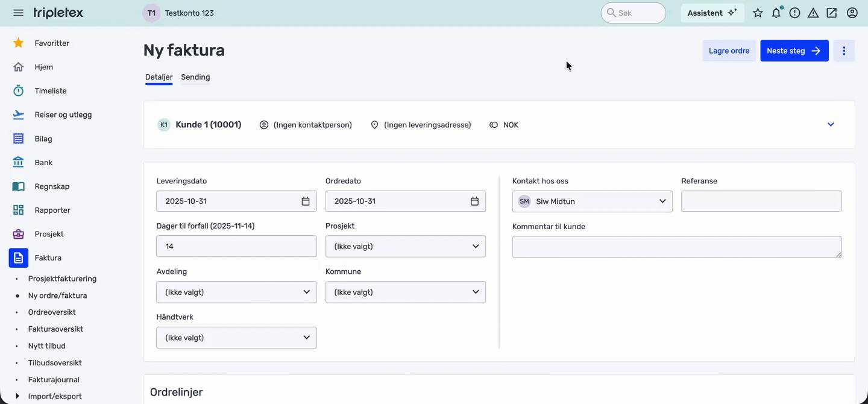This screenshot has width=868, height=404.
Task: Expand the Kunde 1 customer panel
Action: (831, 125)
